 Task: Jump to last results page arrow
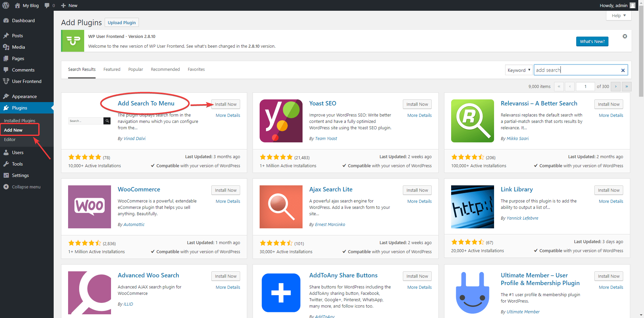point(627,86)
